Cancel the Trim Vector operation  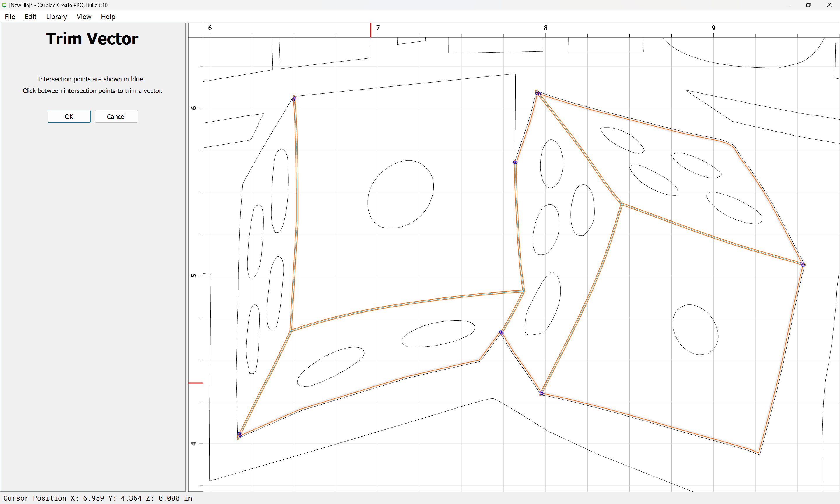[116, 116]
